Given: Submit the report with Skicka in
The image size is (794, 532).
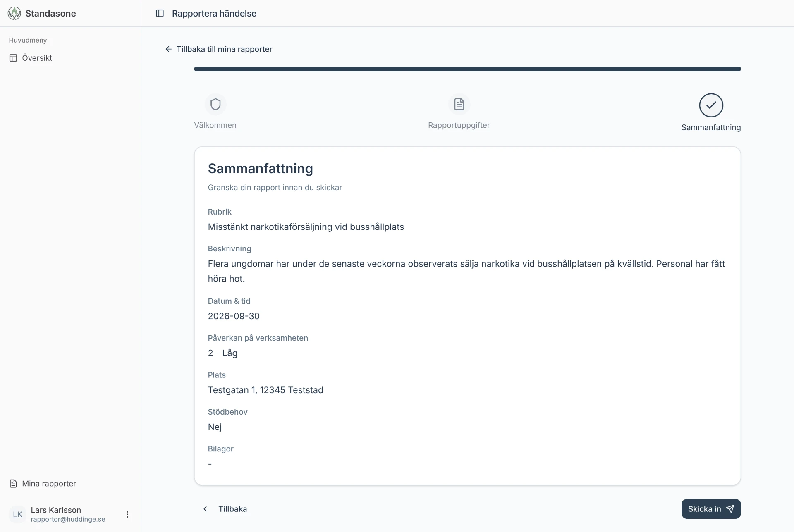Looking at the screenshot, I should coord(711,509).
